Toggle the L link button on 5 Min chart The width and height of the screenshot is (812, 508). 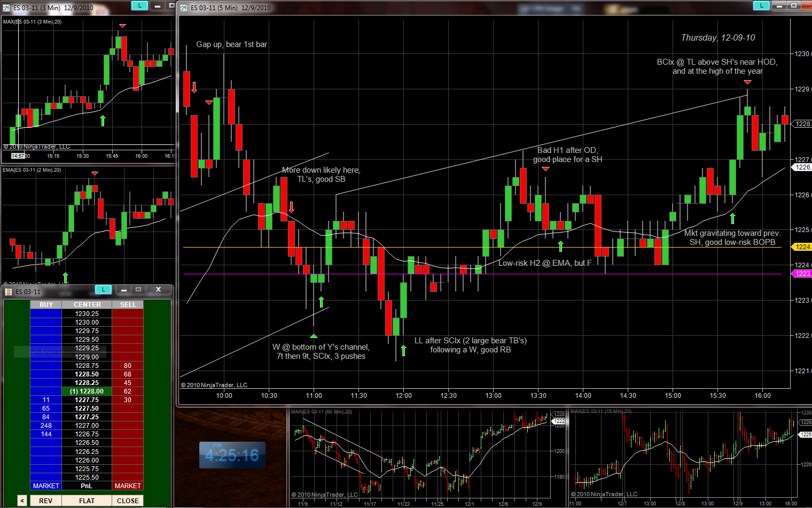tap(761, 5)
